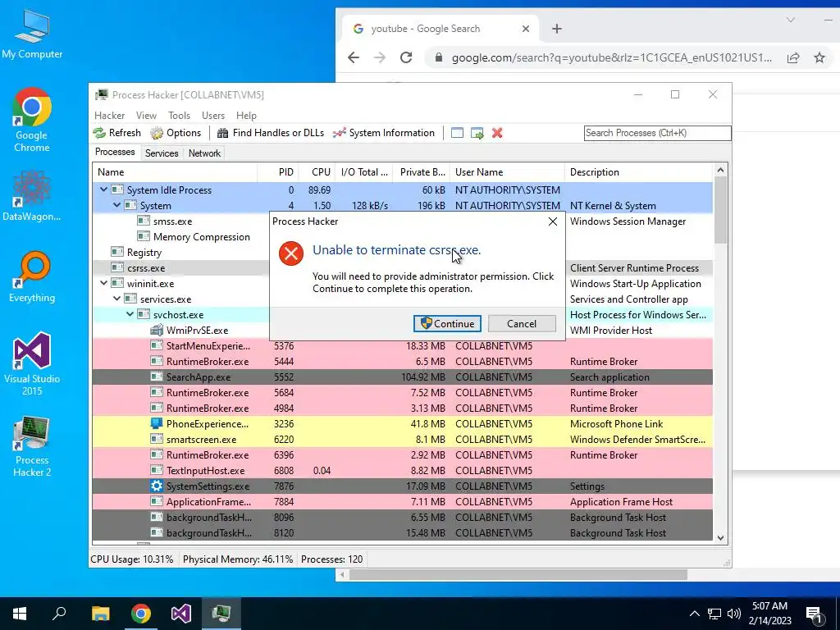The width and height of the screenshot is (840, 630).
Task: Click Cancel in the error dialog
Action: pos(522,323)
